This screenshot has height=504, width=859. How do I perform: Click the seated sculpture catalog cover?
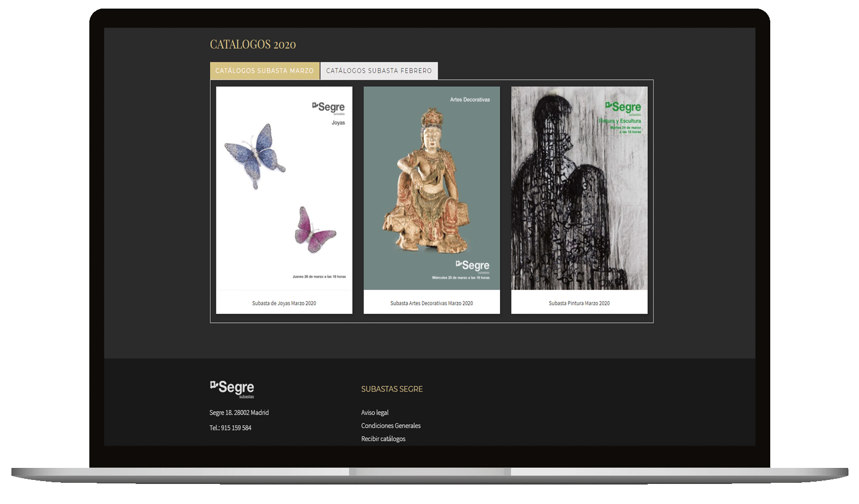(432, 189)
